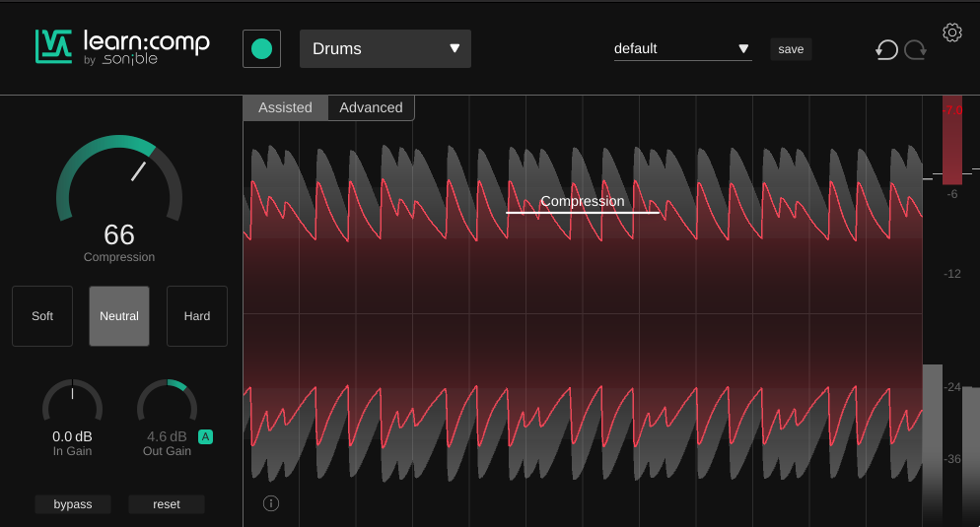Screen dimensions: 980x527
Task: Click the Compression threshold line in waveform
Action: pyautogui.click(x=582, y=212)
